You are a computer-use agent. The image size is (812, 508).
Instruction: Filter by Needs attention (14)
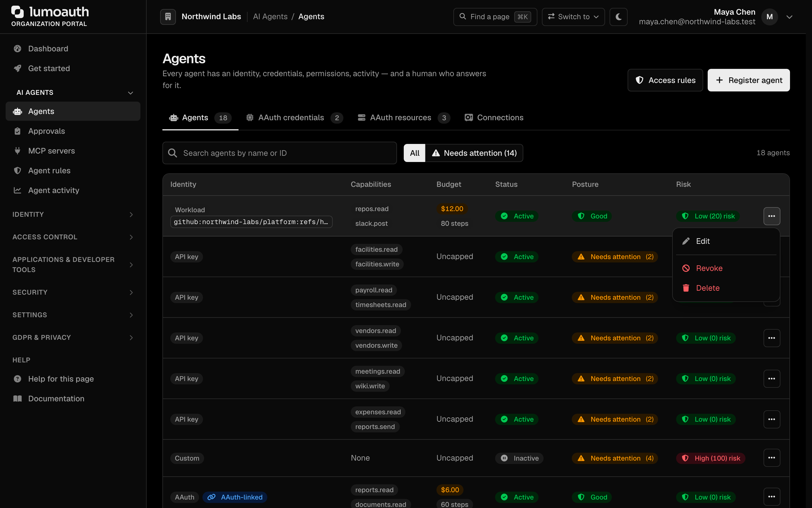[x=474, y=153]
